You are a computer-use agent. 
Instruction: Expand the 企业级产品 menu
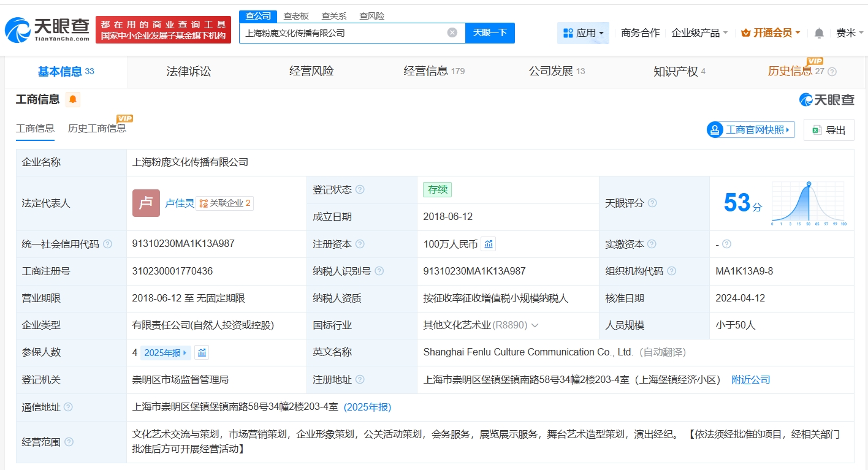[x=699, y=33]
